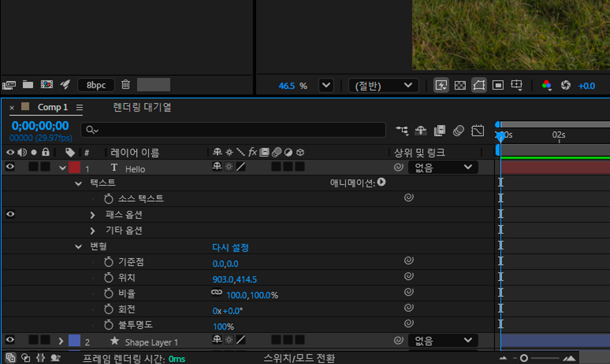Screen dimensions: 610x364
Task: Click the delete trash icon in project panel
Action: click(x=125, y=85)
